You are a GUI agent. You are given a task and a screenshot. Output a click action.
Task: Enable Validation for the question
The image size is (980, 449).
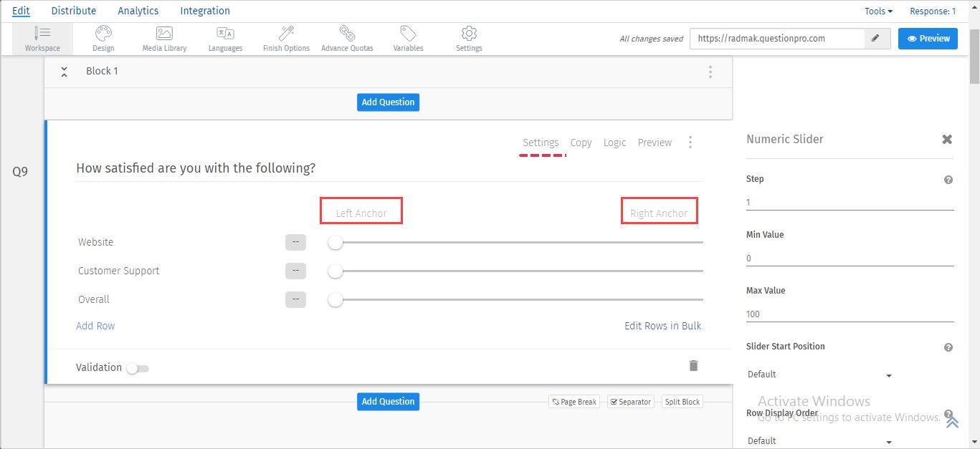[x=138, y=367]
